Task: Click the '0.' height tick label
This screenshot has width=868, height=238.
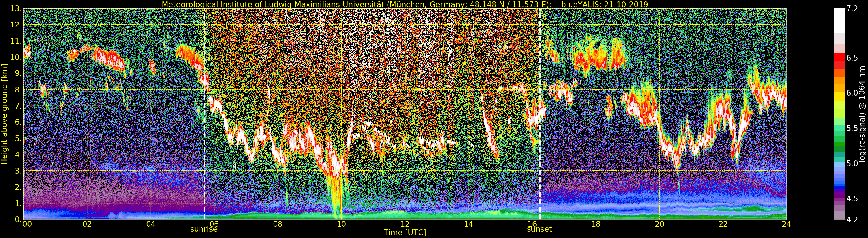Action: 18,220
